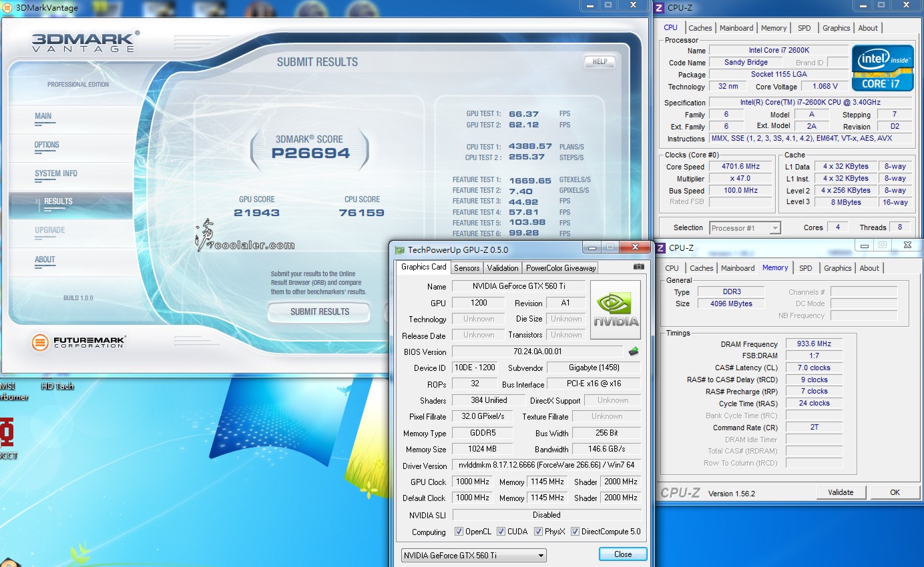Switch to Sensors tab in GPU-Z
924x567 pixels.
pos(467,267)
